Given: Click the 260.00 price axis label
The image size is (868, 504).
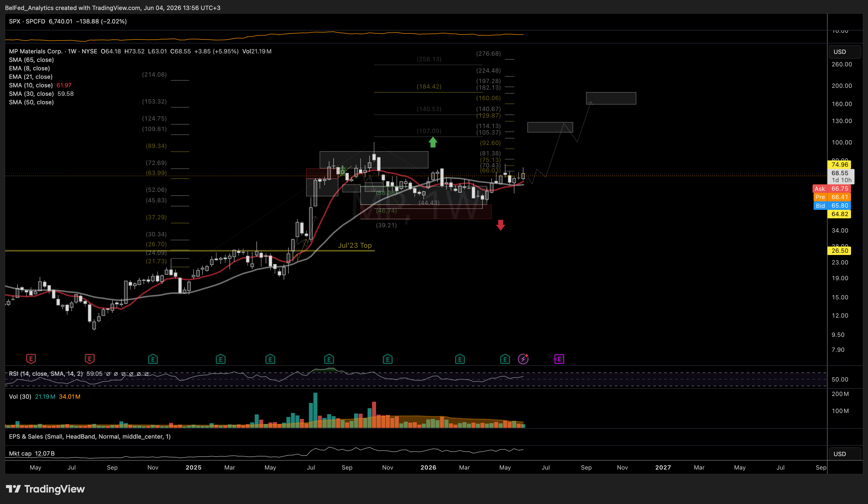Looking at the screenshot, I should point(842,64).
